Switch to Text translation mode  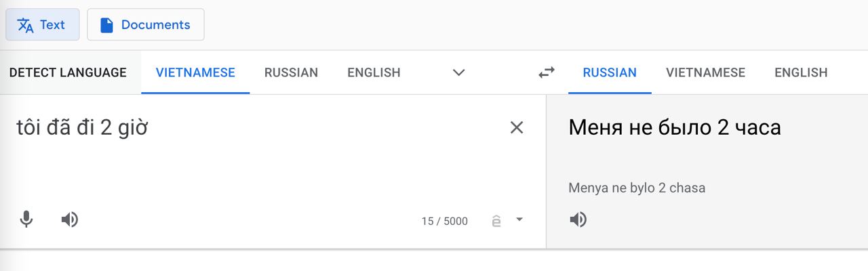pyautogui.click(x=42, y=25)
